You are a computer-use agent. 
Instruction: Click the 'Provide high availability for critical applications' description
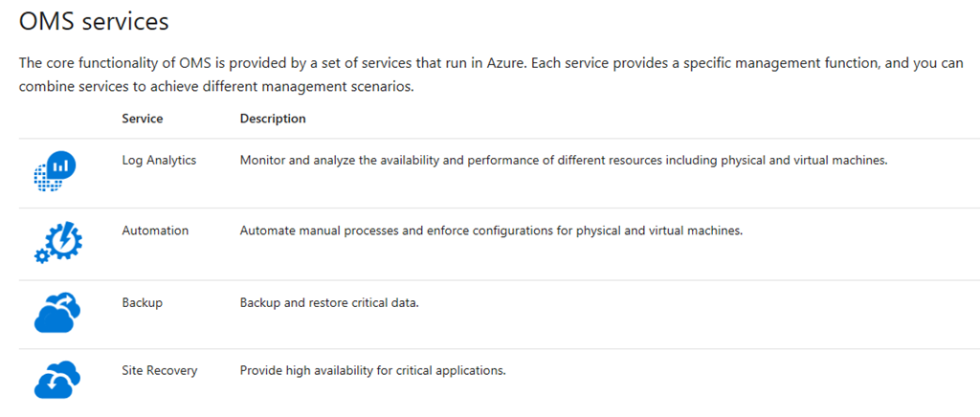coord(372,370)
